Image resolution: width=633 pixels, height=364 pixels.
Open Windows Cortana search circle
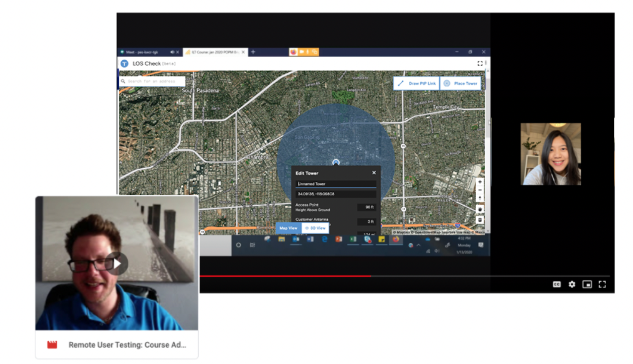pyautogui.click(x=239, y=245)
